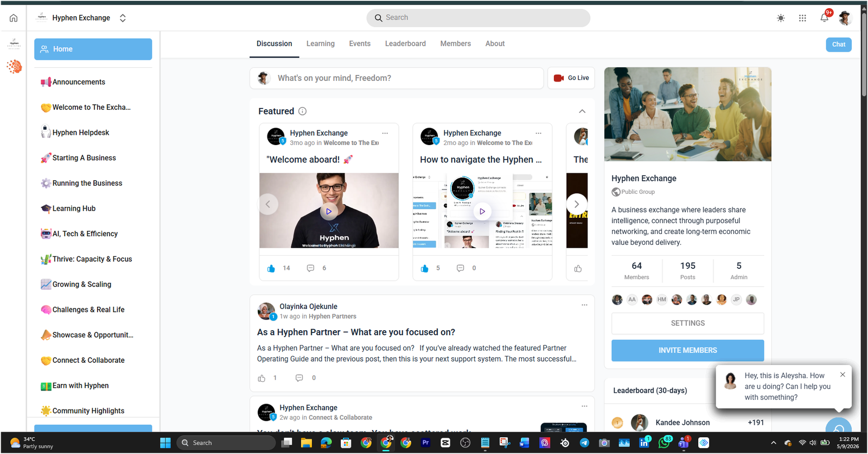Open File Explorer from the taskbar
The image size is (868, 454).
[307, 443]
